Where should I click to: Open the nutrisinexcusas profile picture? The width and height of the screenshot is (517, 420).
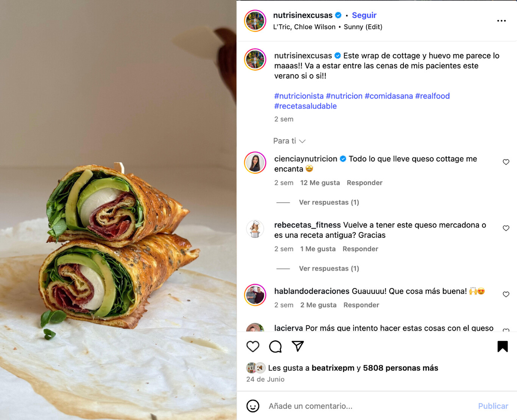coord(255,22)
